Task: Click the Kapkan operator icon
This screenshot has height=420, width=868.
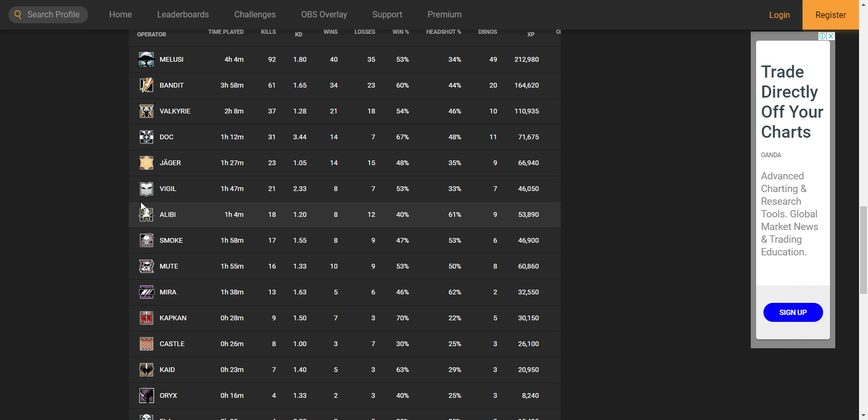Action: pyautogui.click(x=146, y=318)
